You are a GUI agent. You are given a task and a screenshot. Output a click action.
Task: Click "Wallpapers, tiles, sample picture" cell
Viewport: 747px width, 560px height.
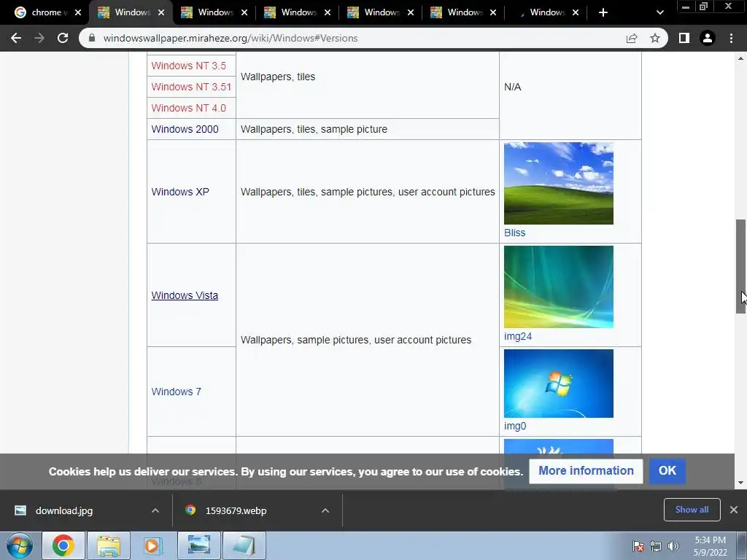click(x=368, y=129)
